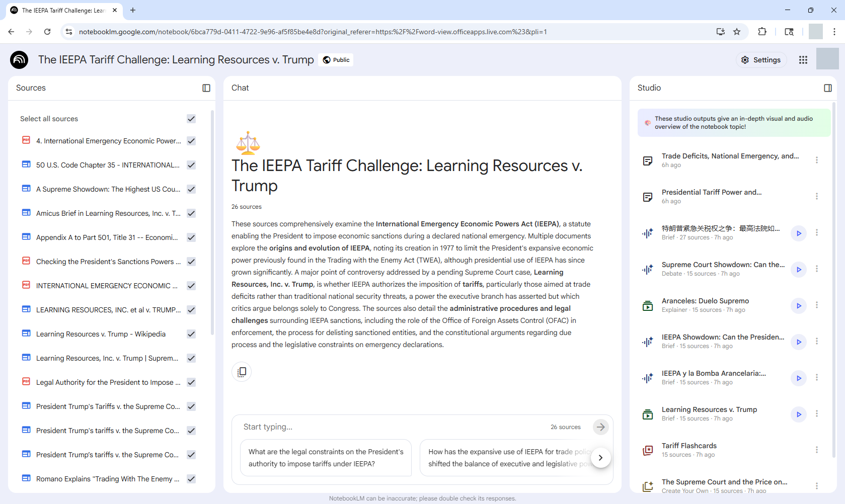Open the Tariff Flashcards item
This screenshot has height=504, width=845.
[x=688, y=446]
